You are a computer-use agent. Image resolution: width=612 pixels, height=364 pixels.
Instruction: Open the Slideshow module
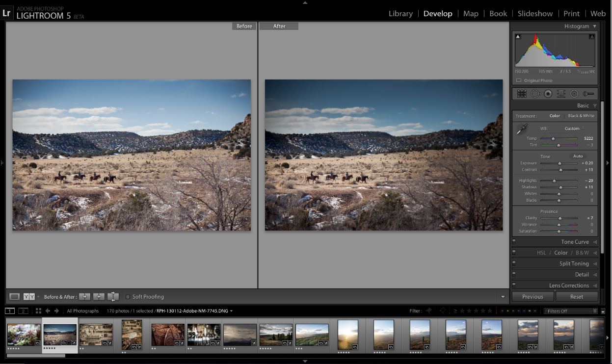(x=535, y=14)
